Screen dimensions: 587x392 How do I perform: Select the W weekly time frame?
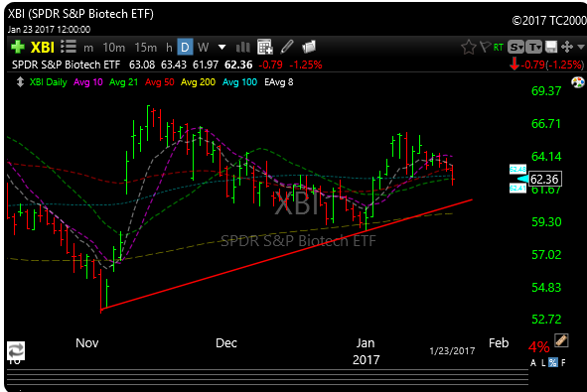tap(203, 48)
